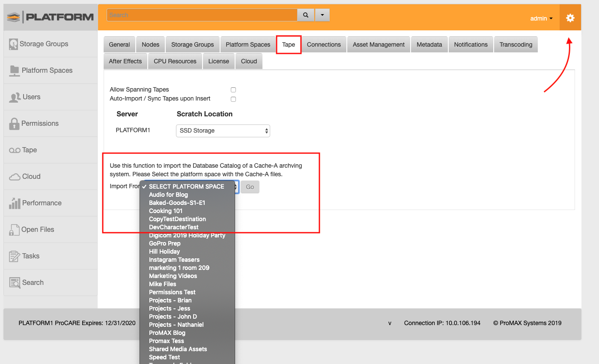Click © ProMAX Systems 2019 footer text
This screenshot has height=364, width=599.
[527, 323]
